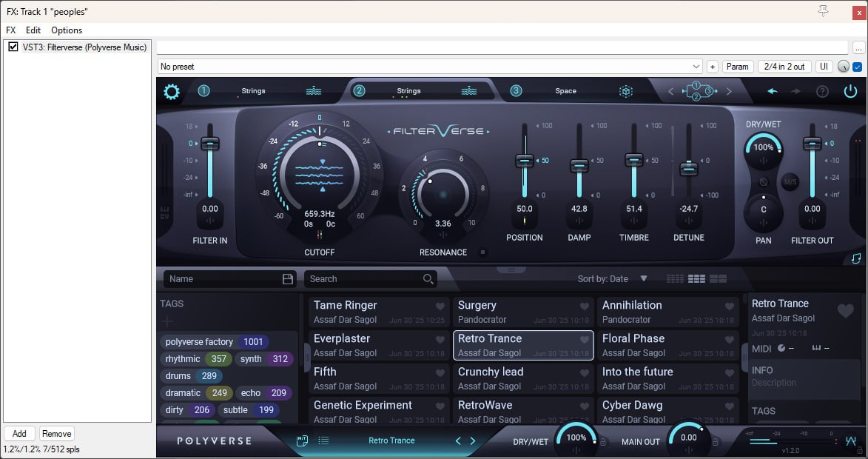
Task: Select the previous routing arrow
Action: (671, 91)
